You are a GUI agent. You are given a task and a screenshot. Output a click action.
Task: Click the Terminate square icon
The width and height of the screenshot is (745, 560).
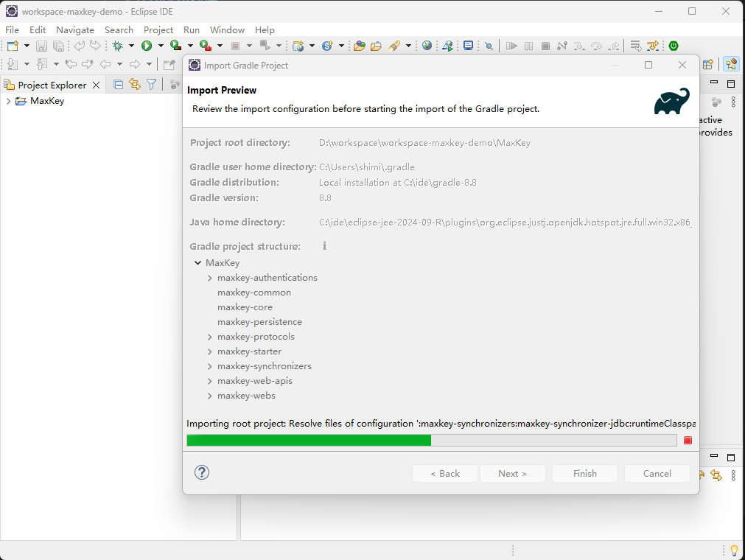pyautogui.click(x=545, y=46)
